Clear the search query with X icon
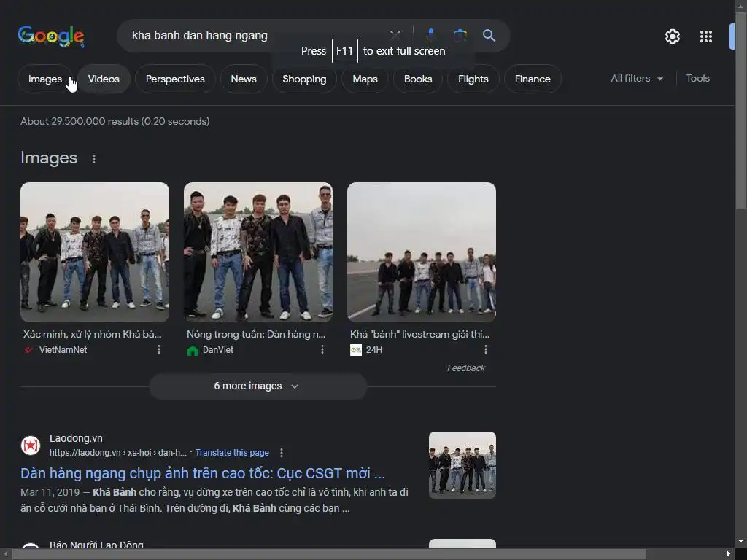This screenshot has width=747, height=560. [x=395, y=35]
